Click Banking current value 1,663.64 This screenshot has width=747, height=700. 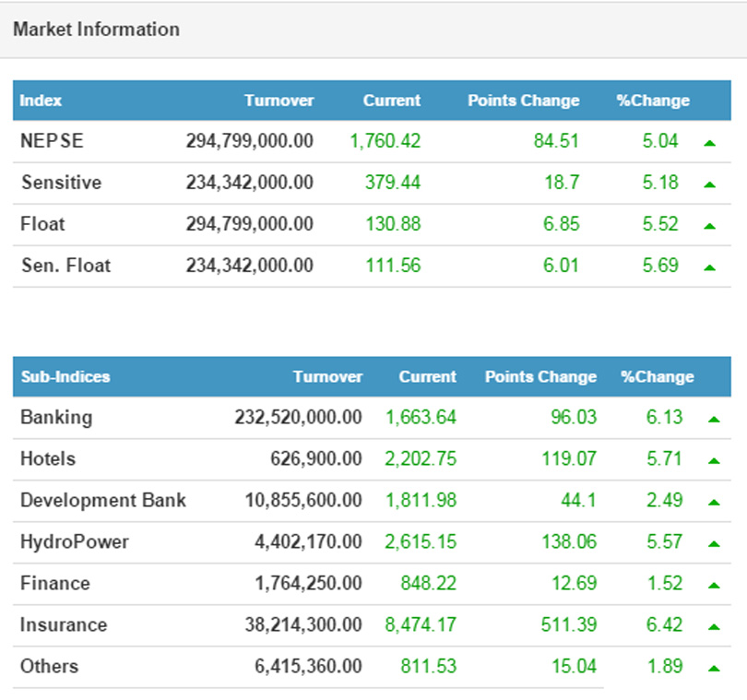421,418
